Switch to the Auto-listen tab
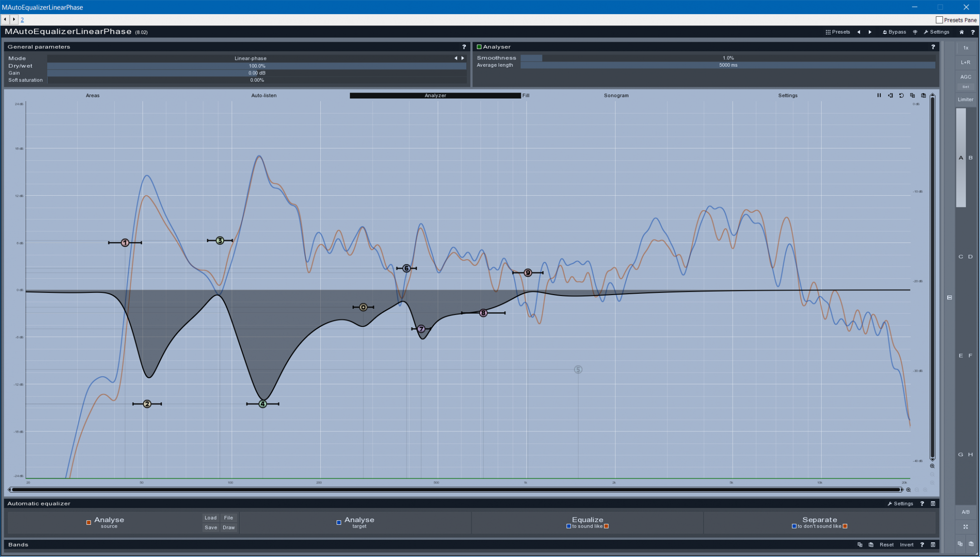This screenshot has width=980, height=557. (264, 95)
